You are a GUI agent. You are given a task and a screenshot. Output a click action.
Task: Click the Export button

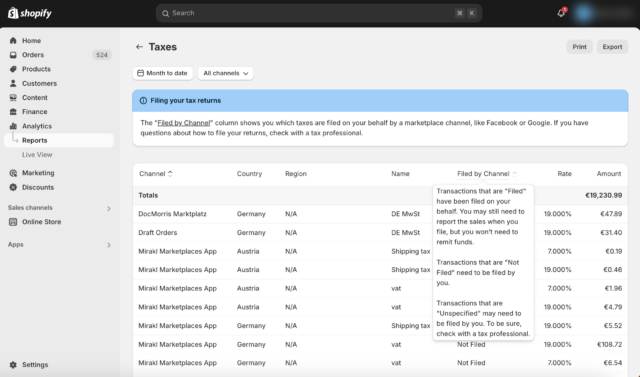click(x=612, y=47)
